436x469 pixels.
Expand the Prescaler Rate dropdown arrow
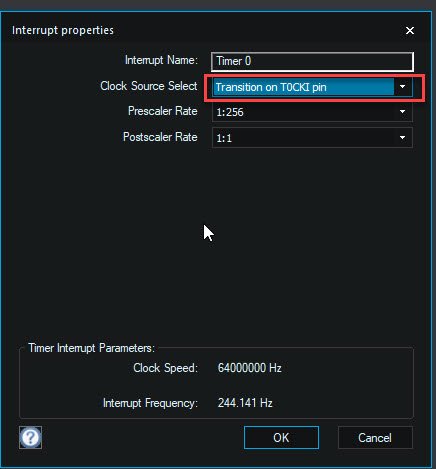coord(403,112)
